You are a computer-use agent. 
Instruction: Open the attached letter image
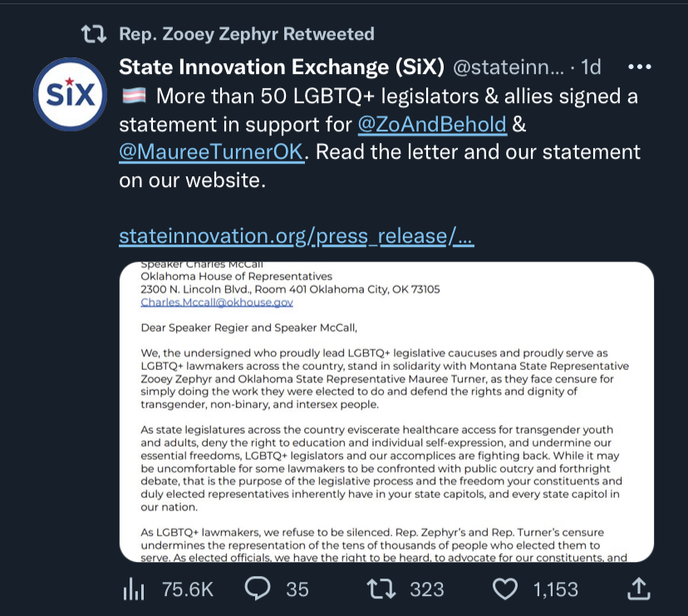click(386, 411)
